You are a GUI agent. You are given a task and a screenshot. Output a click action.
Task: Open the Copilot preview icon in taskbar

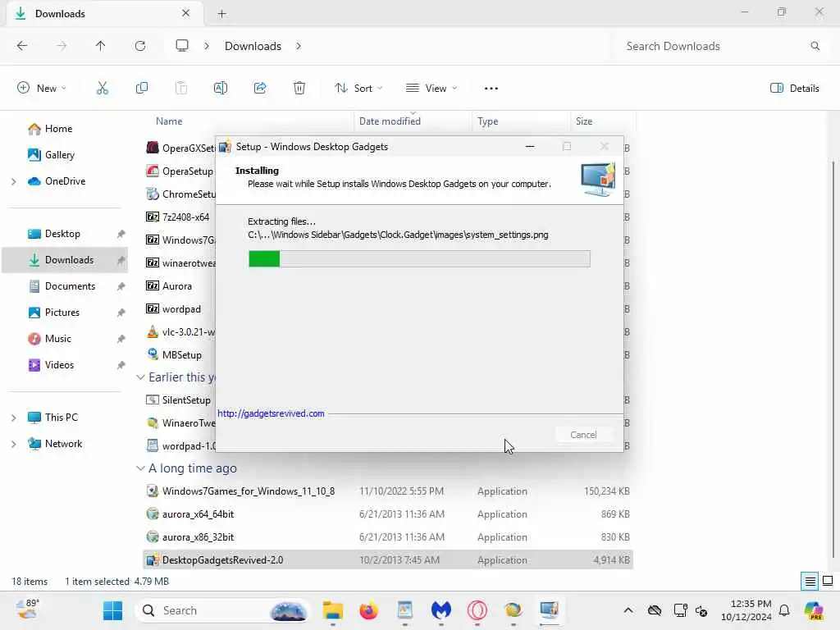click(x=814, y=610)
